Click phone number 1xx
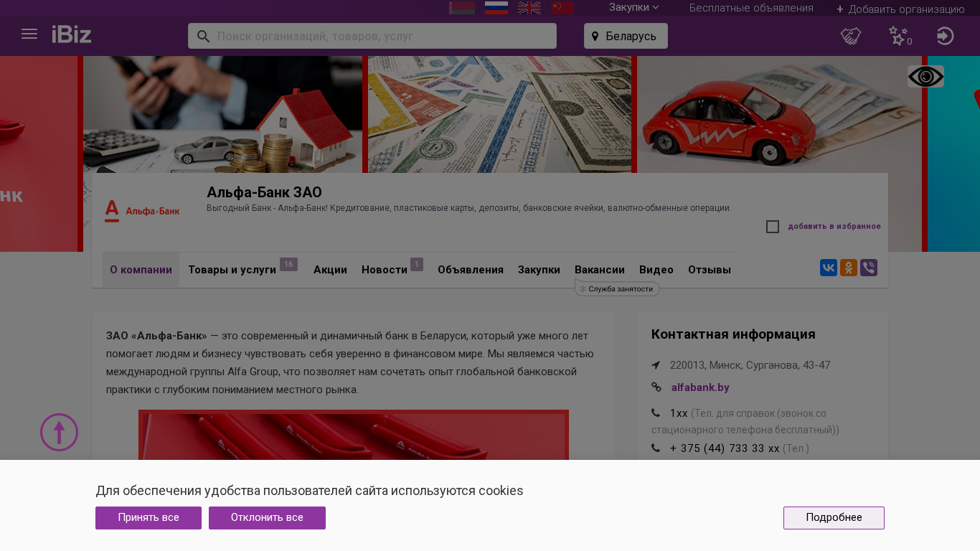Image resolution: width=980 pixels, height=551 pixels. click(679, 413)
